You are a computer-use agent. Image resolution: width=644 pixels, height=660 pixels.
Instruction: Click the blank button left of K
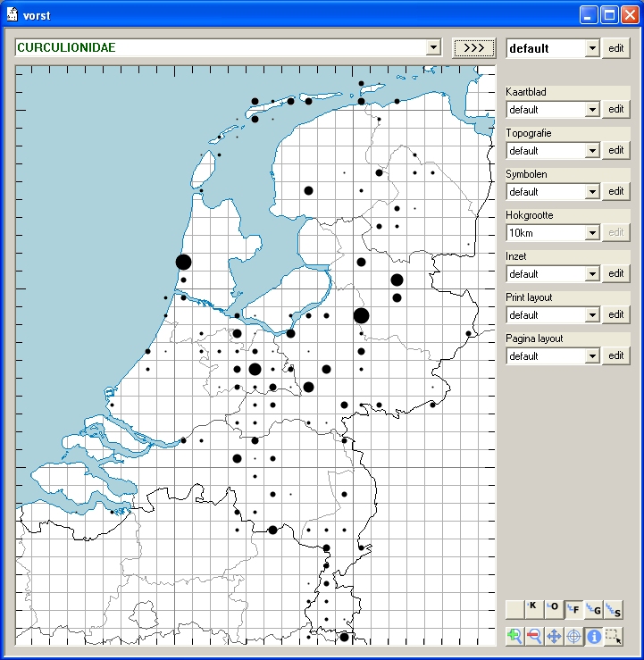point(514,610)
